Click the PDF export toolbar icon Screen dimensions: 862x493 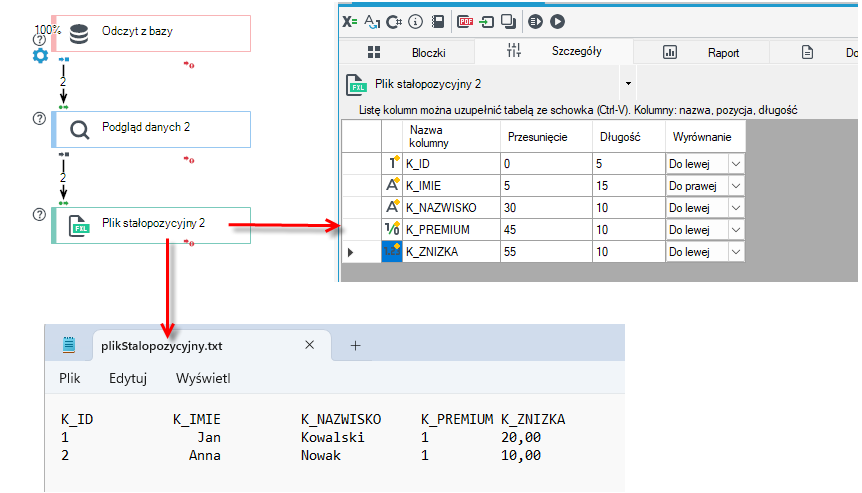point(466,21)
